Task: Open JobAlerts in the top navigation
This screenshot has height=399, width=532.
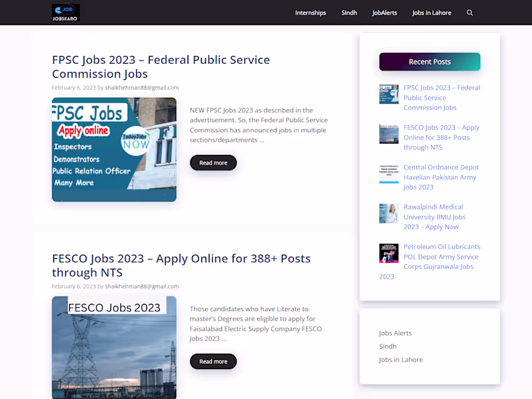Action: (x=384, y=13)
